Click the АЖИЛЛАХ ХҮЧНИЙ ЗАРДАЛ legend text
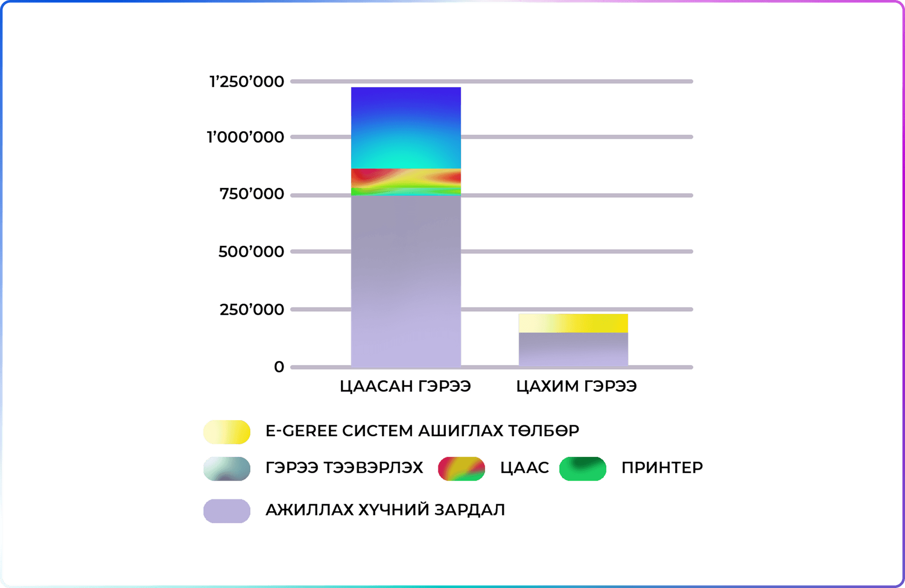This screenshot has width=905, height=588. 385,510
